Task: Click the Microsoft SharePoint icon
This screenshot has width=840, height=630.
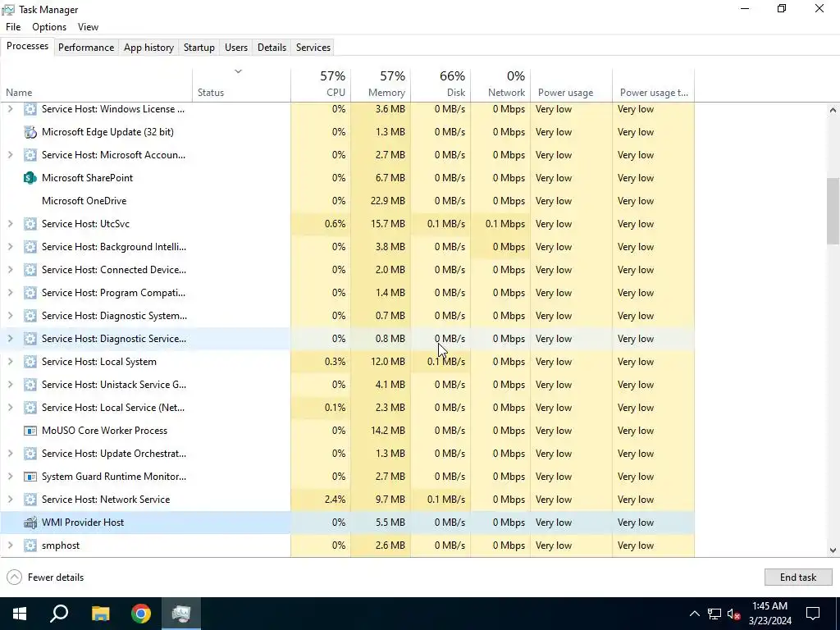Action: 30,178
